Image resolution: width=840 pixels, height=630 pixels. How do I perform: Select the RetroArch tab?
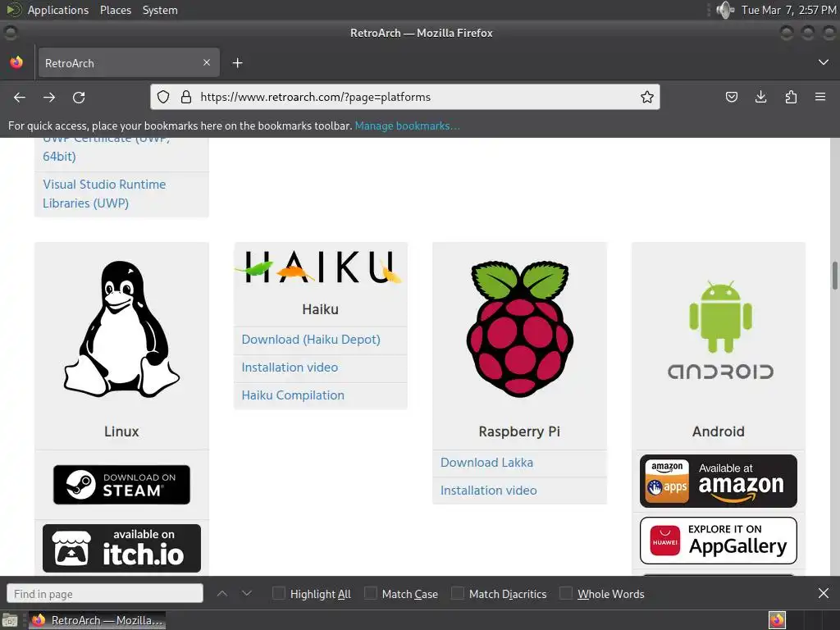tap(129, 62)
